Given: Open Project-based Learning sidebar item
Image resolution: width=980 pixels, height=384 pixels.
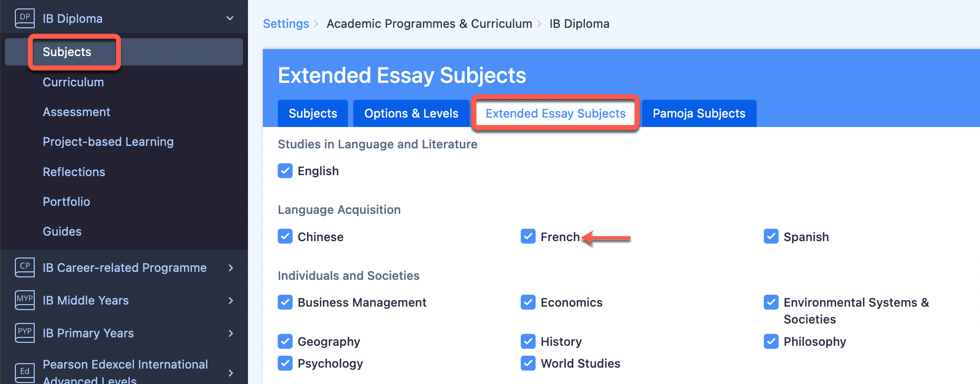Looking at the screenshot, I should click(x=108, y=142).
